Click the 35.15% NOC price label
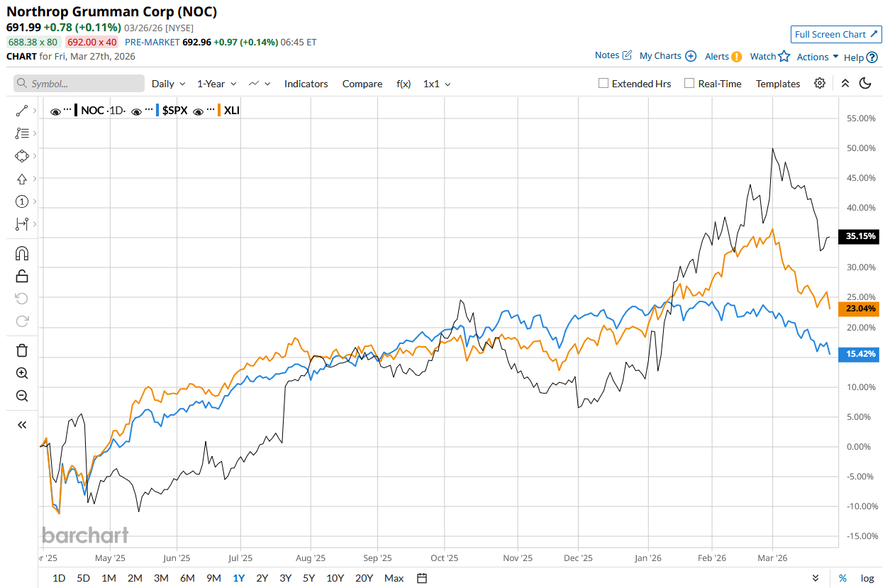The width and height of the screenshot is (890, 588). (x=859, y=236)
